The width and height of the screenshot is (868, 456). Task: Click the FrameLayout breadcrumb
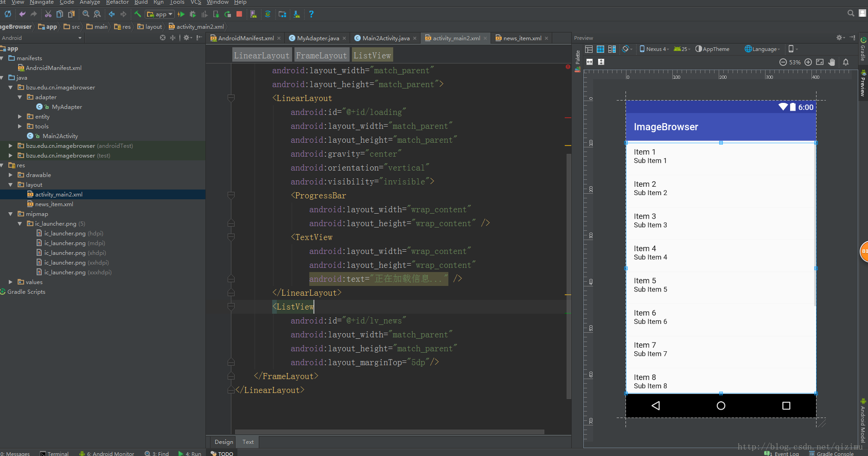(x=321, y=56)
